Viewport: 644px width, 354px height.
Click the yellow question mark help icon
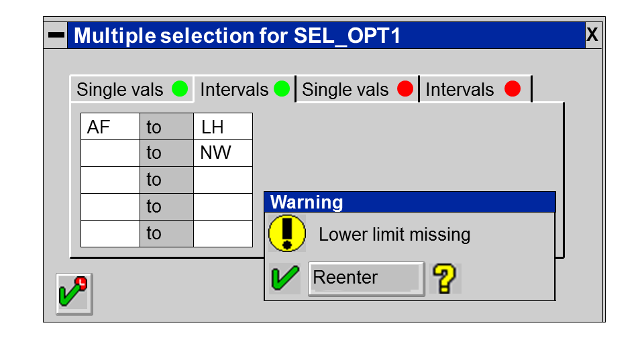(x=445, y=278)
